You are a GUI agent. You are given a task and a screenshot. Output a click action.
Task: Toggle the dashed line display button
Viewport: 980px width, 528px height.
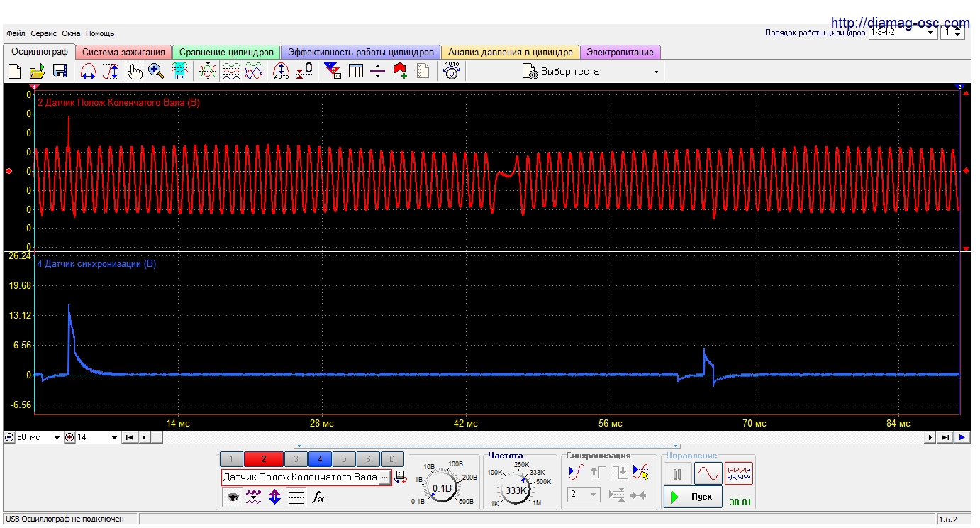(x=296, y=497)
